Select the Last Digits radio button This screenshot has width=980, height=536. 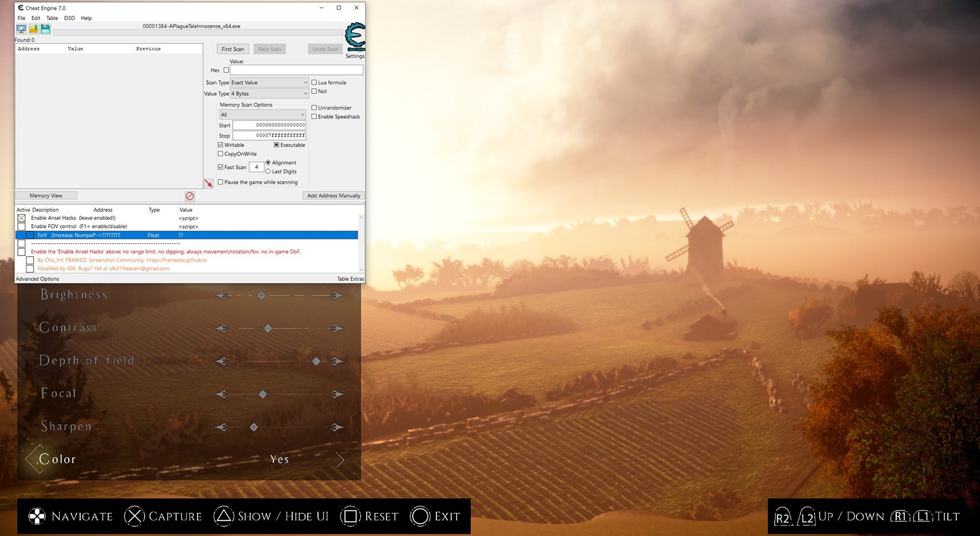click(268, 171)
